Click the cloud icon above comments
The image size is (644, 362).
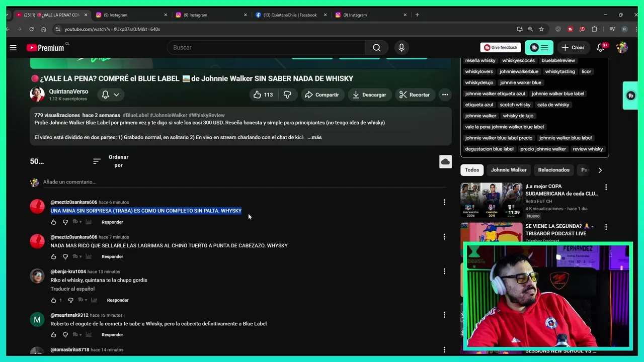[445, 161]
